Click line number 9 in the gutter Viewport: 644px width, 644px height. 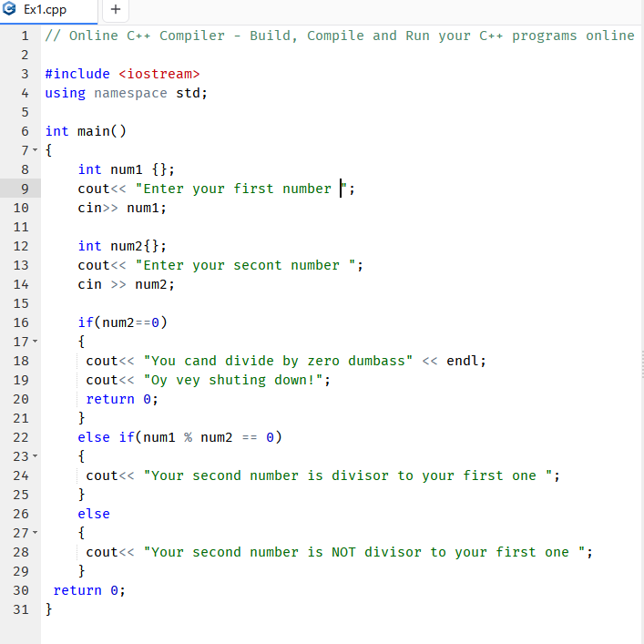(x=25, y=189)
